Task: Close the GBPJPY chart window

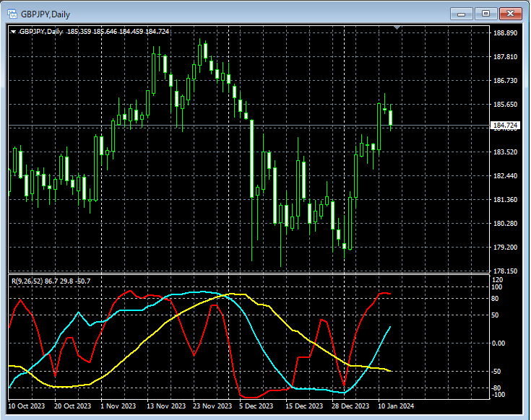Action: [x=510, y=14]
